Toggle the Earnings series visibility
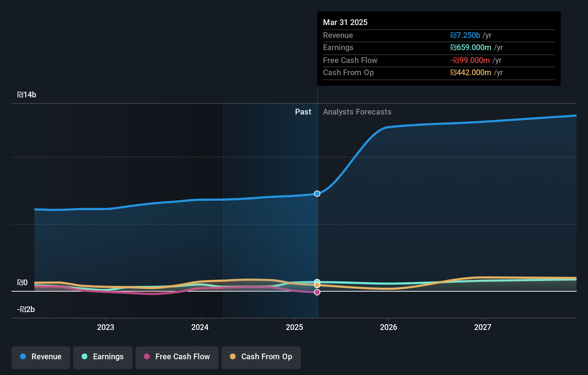The height and width of the screenshot is (375, 588). (102, 357)
